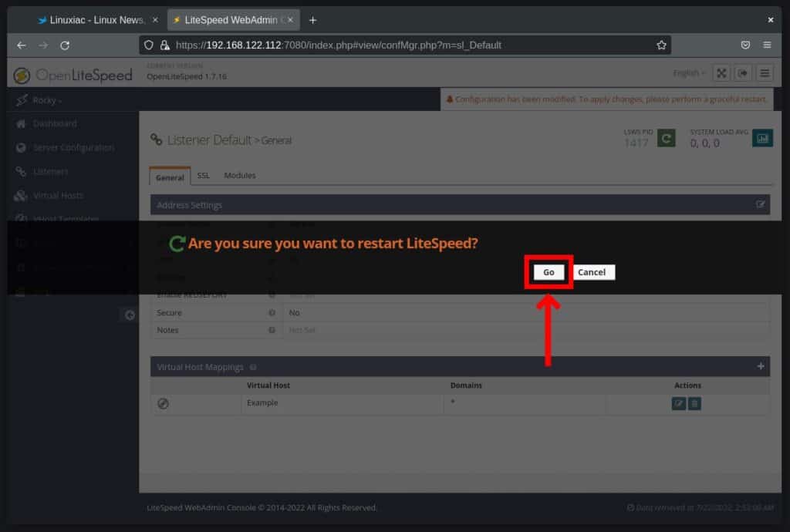Click the Secure value No

(294, 312)
